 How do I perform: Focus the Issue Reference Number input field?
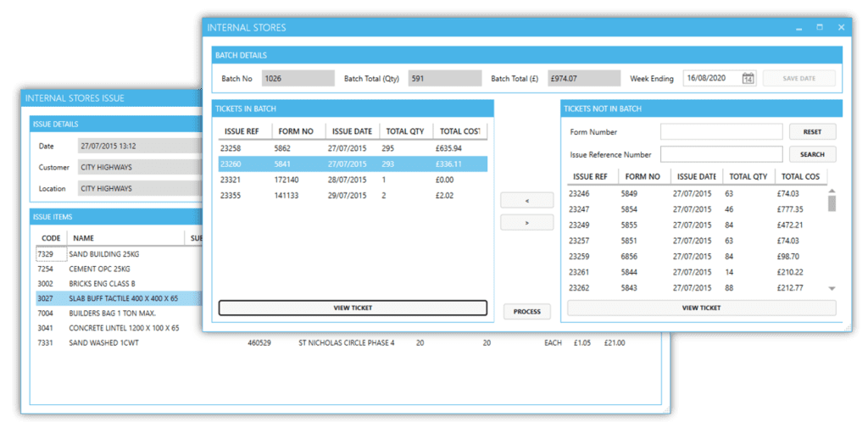pyautogui.click(x=721, y=154)
